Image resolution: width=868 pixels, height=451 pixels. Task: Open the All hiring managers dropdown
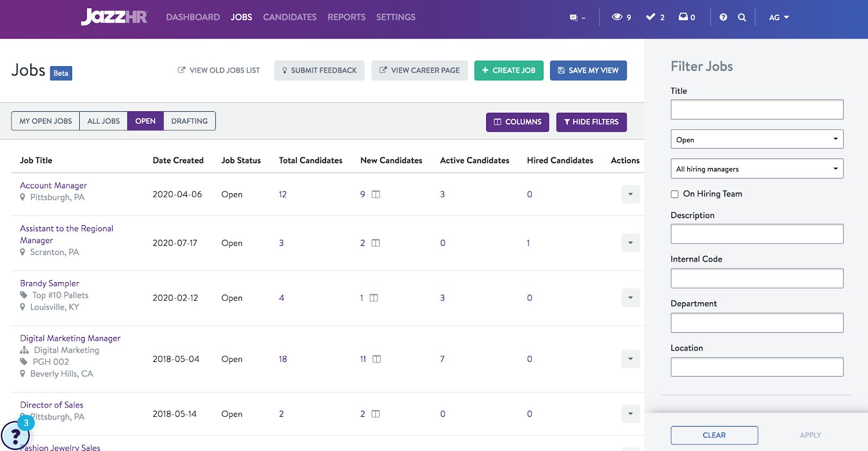point(757,169)
